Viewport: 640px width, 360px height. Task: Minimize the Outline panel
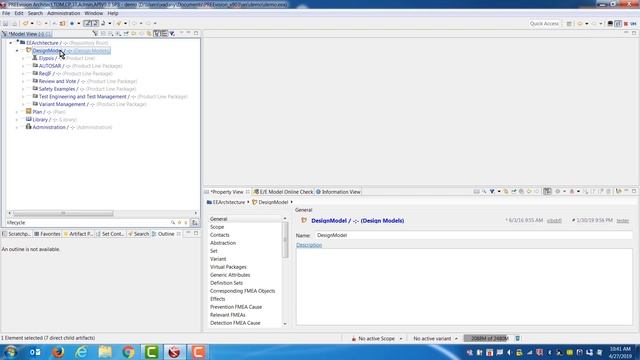pos(188,233)
